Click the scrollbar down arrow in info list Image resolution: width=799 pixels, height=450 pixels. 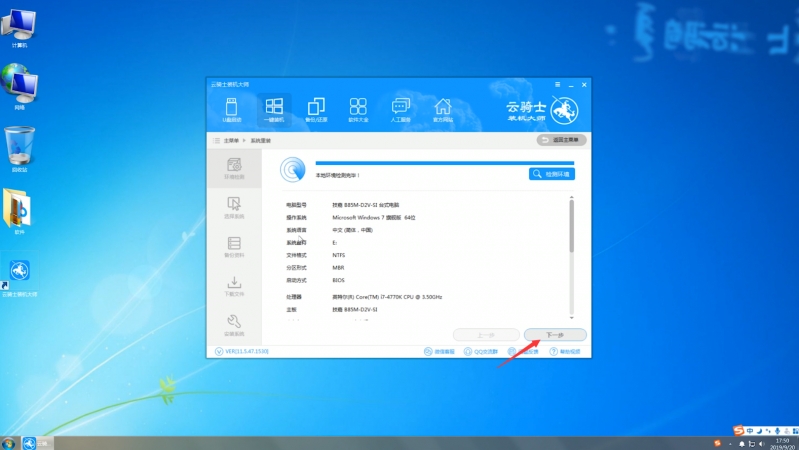571,317
